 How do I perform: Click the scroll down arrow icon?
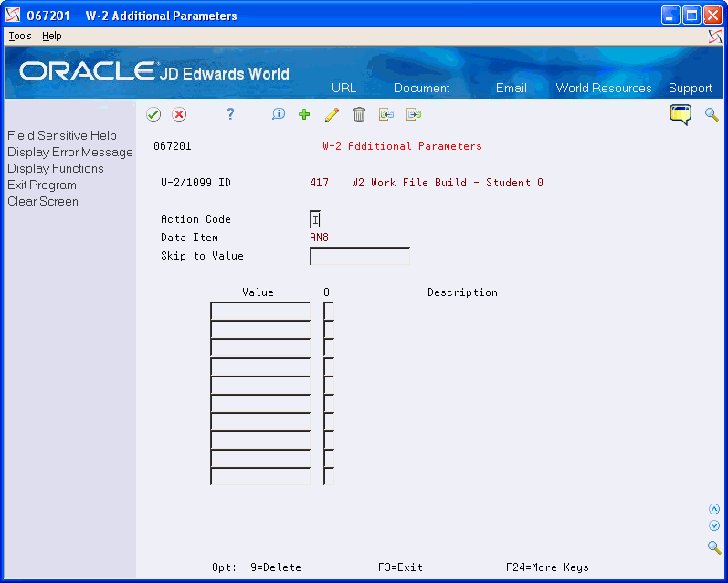[x=714, y=525]
